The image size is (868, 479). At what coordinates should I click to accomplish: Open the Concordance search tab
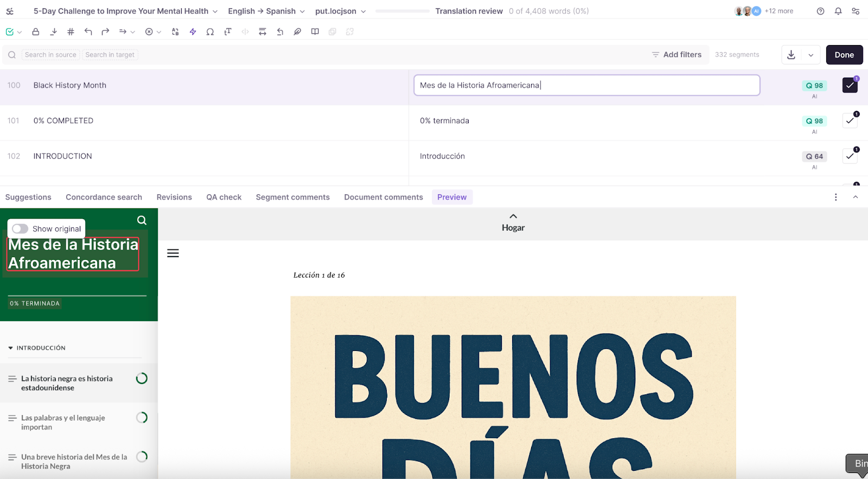coord(104,197)
